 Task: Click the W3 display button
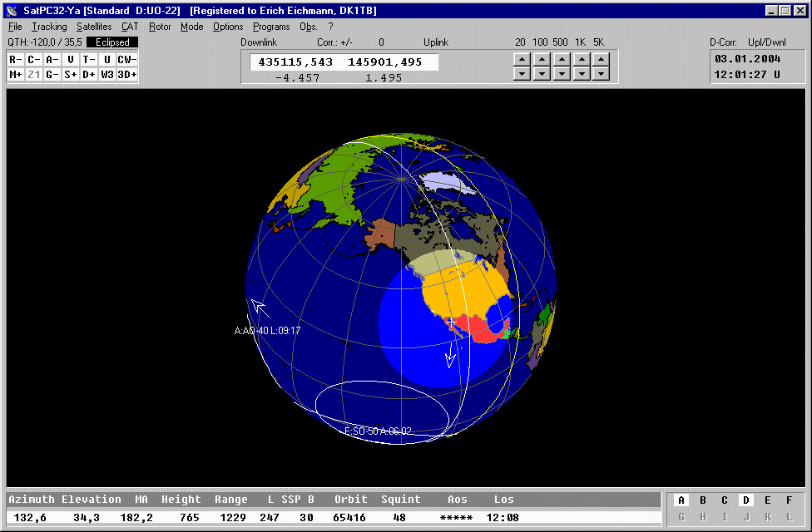coord(107,74)
